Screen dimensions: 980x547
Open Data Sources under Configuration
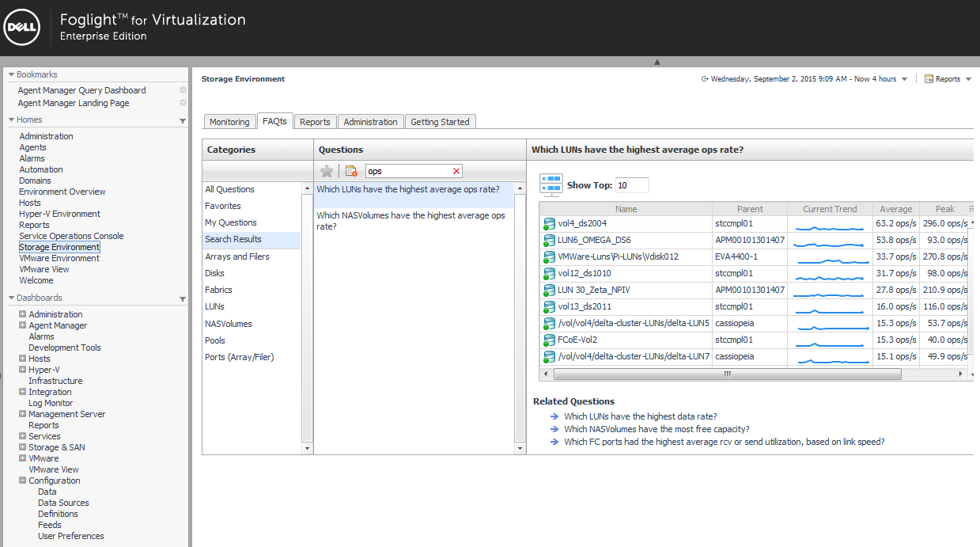tap(63, 503)
